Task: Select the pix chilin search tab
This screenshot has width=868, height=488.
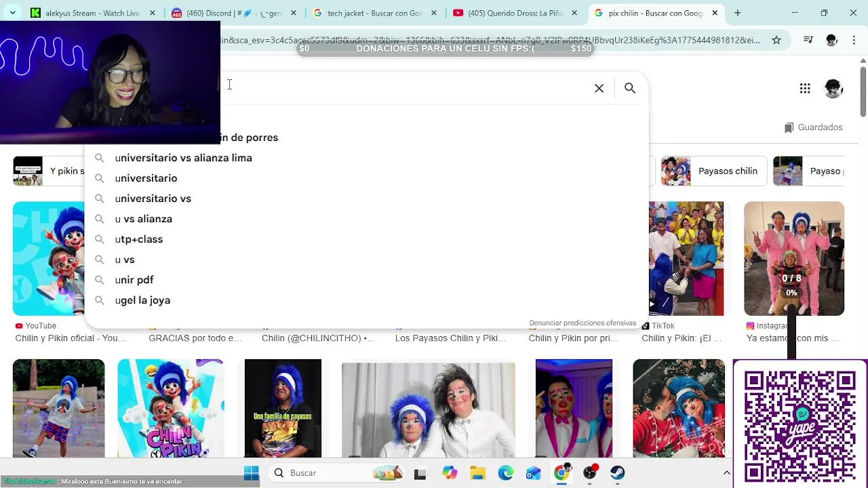Action: [655, 13]
